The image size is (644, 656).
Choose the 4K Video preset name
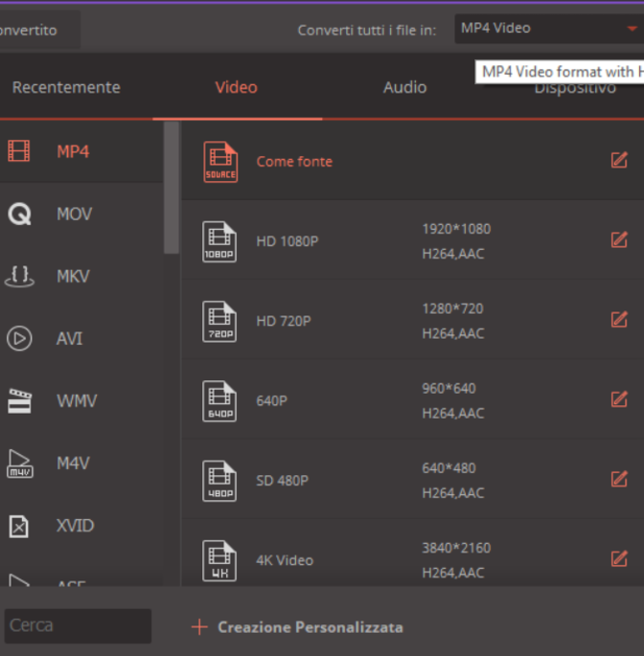coord(285,560)
